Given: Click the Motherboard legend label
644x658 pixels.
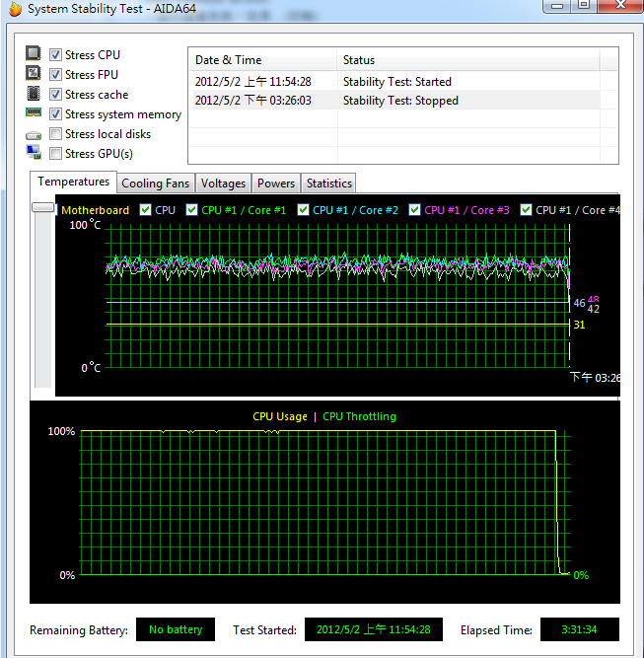Looking at the screenshot, I should point(96,210).
